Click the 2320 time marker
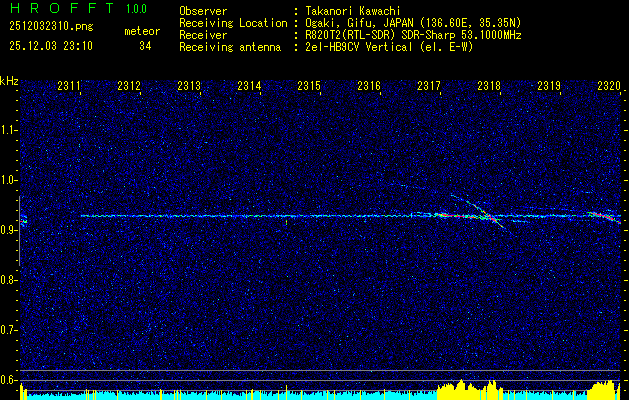 point(609,85)
